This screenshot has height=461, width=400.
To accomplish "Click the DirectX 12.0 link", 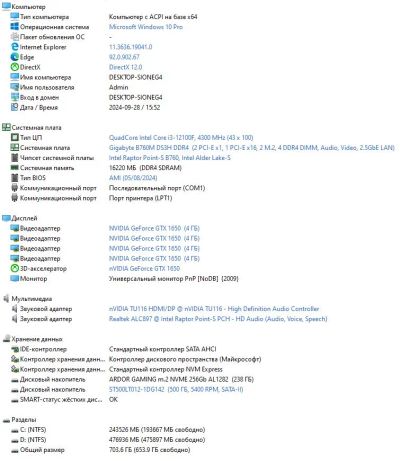I will (x=125, y=67).
